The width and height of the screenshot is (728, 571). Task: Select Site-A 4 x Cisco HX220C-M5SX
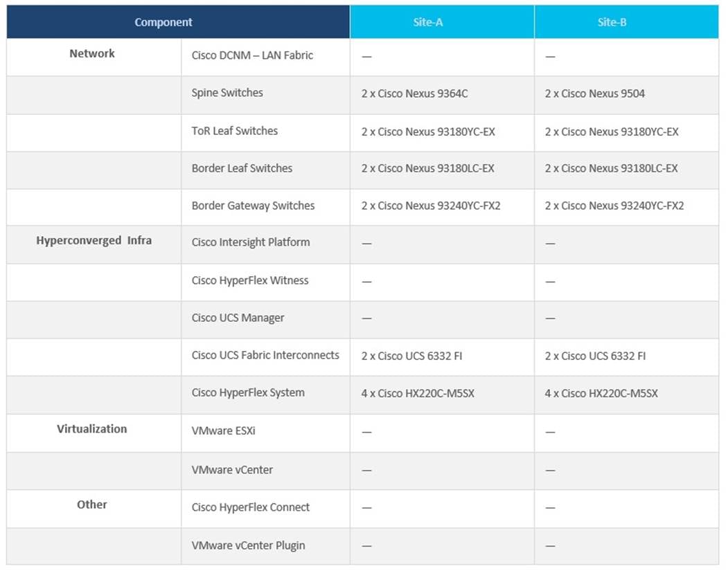coord(418,393)
